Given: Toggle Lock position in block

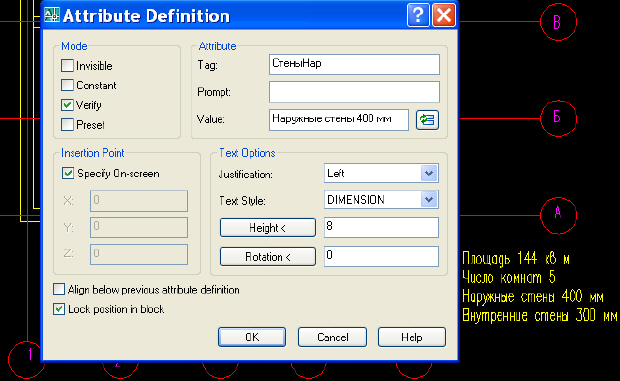Looking at the screenshot, I should [59, 309].
